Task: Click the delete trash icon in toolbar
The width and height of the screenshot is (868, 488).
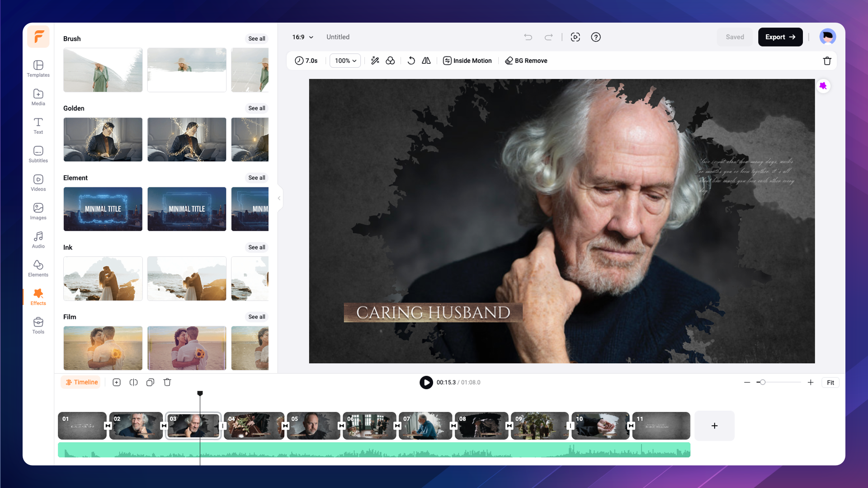Action: pos(827,61)
